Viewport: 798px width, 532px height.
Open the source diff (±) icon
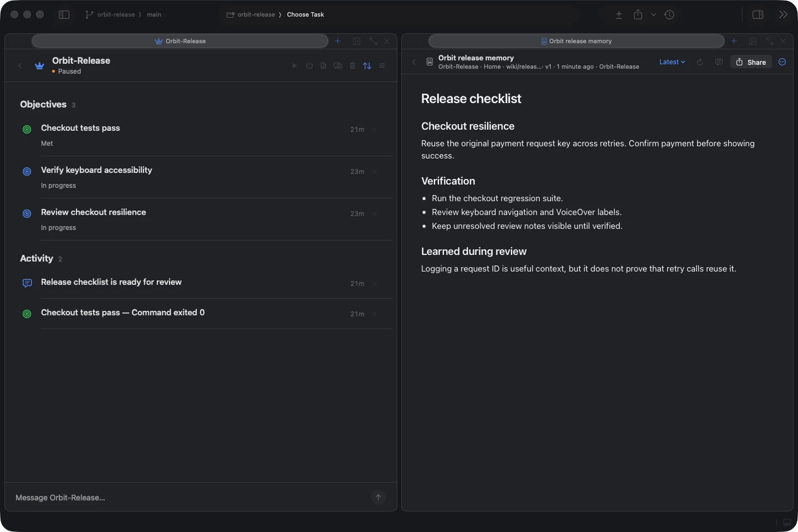click(619, 15)
